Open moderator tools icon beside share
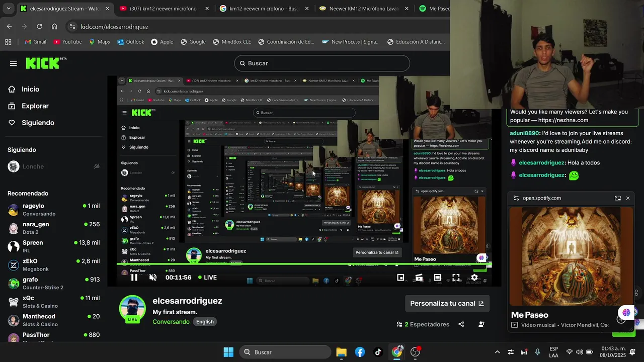644x362 pixels. click(x=481, y=324)
